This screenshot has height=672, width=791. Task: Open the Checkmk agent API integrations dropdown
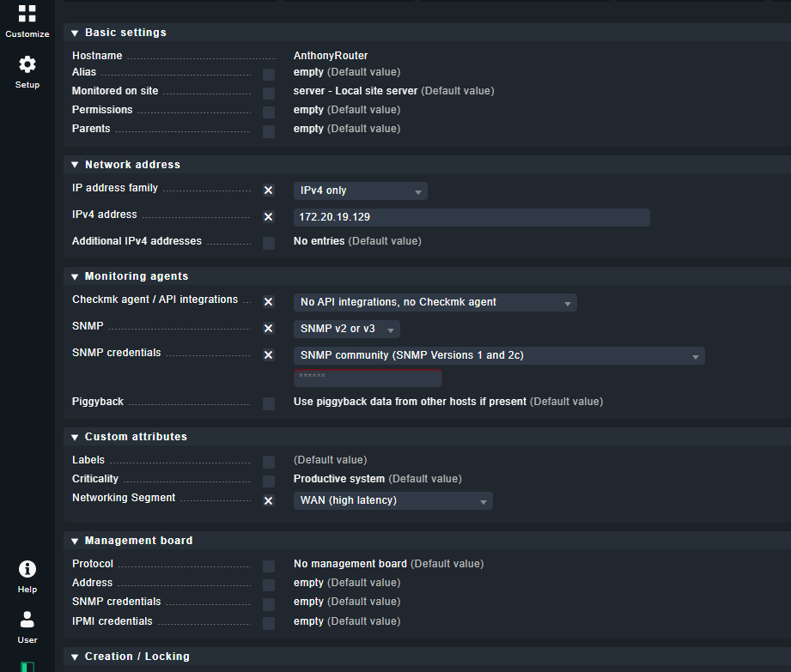tap(435, 303)
